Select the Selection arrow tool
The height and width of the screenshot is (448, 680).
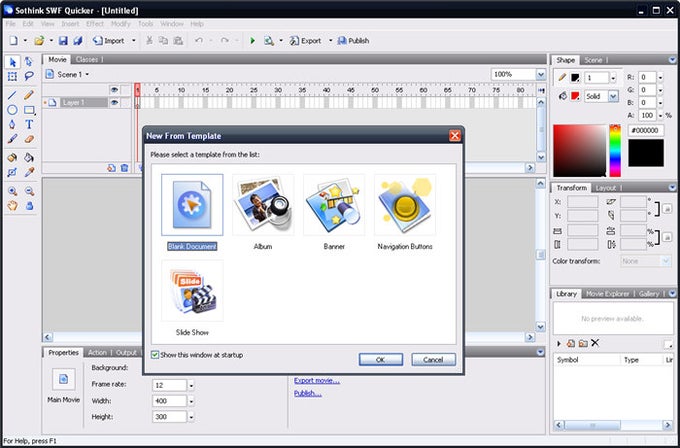pos(13,62)
